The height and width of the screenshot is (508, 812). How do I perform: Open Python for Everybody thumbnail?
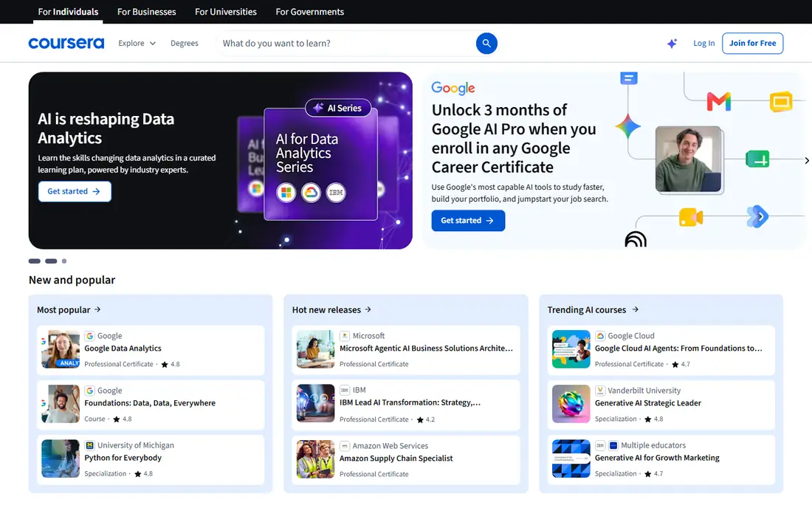[x=61, y=459]
